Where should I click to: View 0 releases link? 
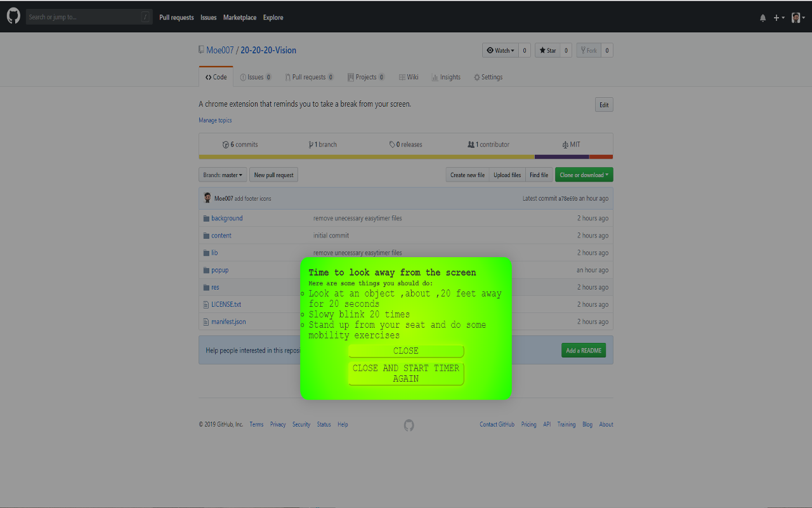[x=405, y=144]
